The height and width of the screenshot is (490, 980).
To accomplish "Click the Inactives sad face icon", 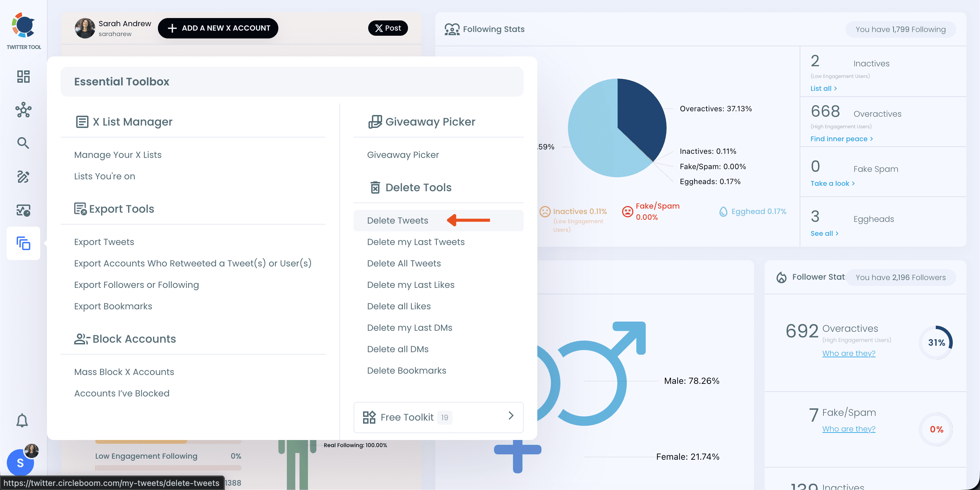I will 545,212.
